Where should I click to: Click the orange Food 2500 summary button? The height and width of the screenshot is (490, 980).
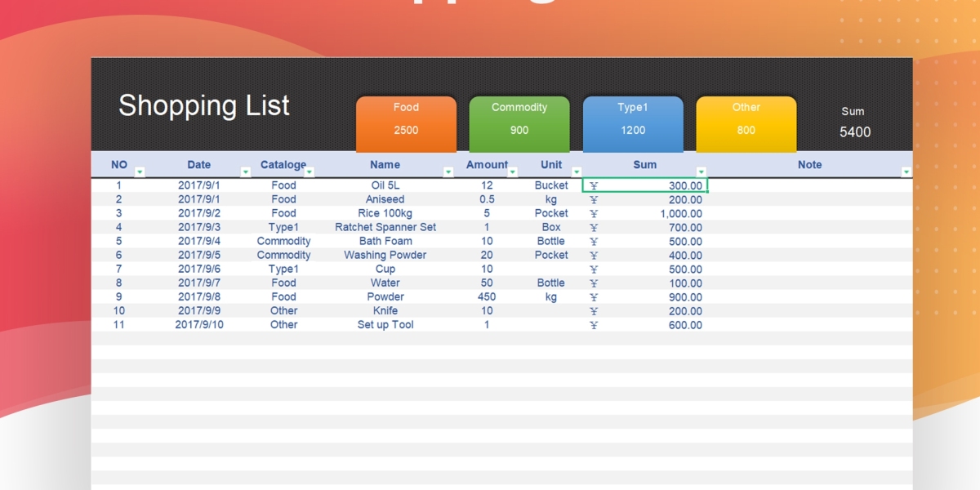[x=406, y=124]
